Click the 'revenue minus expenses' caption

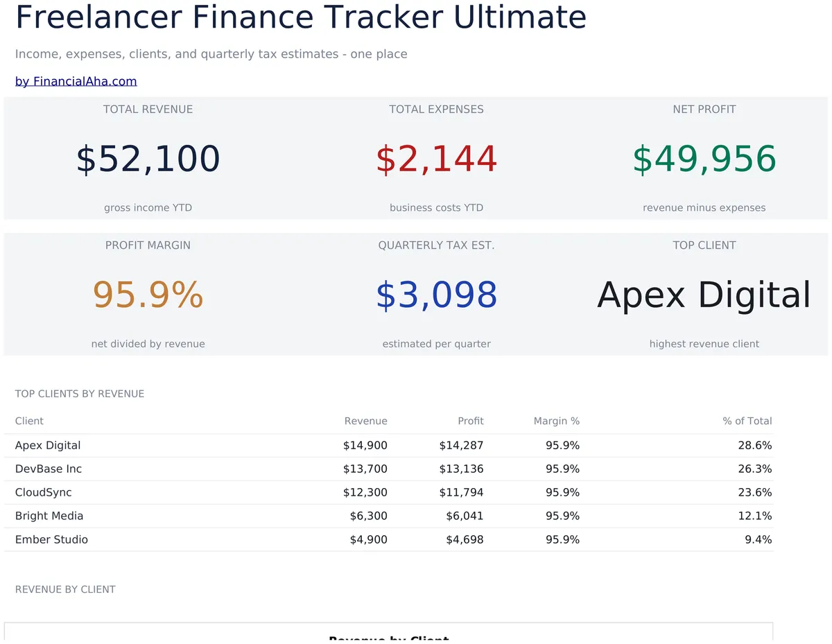click(704, 208)
